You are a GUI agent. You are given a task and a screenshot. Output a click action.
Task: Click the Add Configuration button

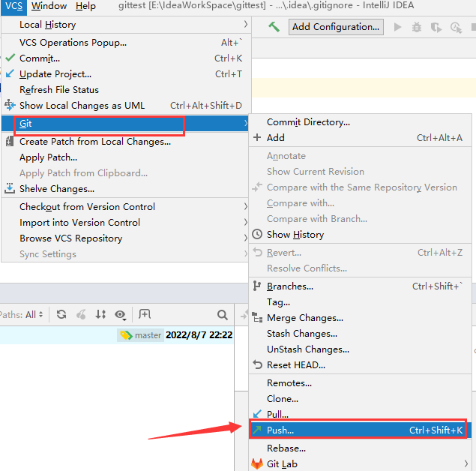(336, 27)
